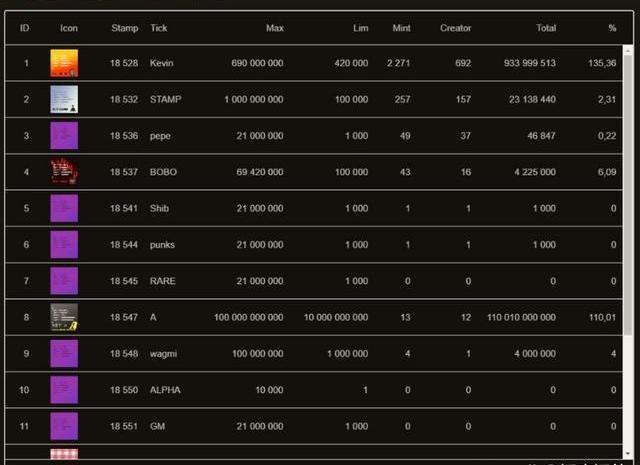Click the Kevin token icon
Screen dimensions: 640x465
(64, 64)
